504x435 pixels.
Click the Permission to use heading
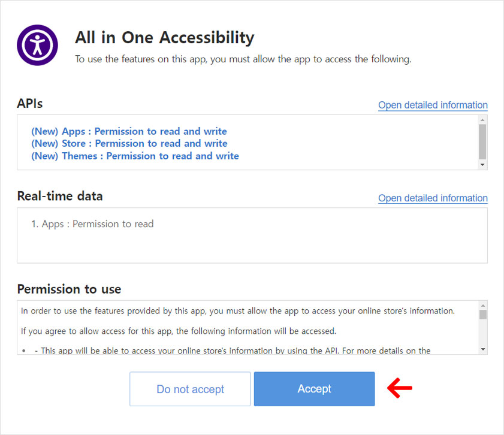[69, 289]
